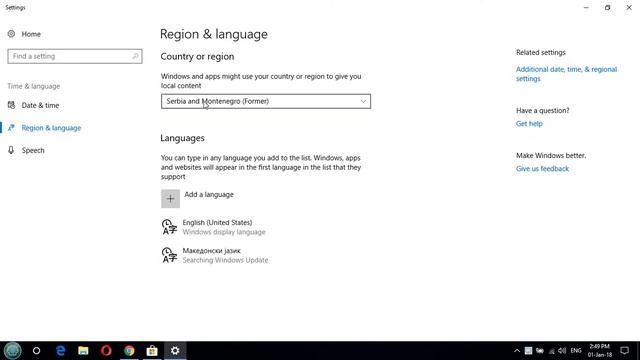Click the ENG input language indicator

click(576, 351)
